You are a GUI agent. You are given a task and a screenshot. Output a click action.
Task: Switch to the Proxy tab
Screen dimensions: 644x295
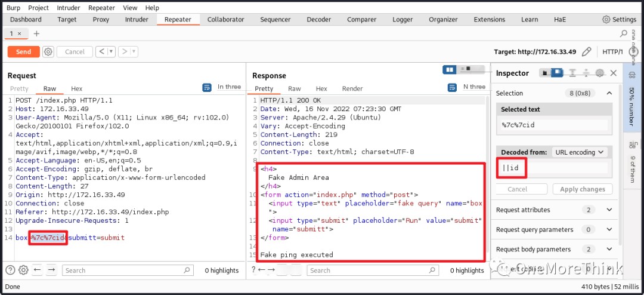coord(101,19)
